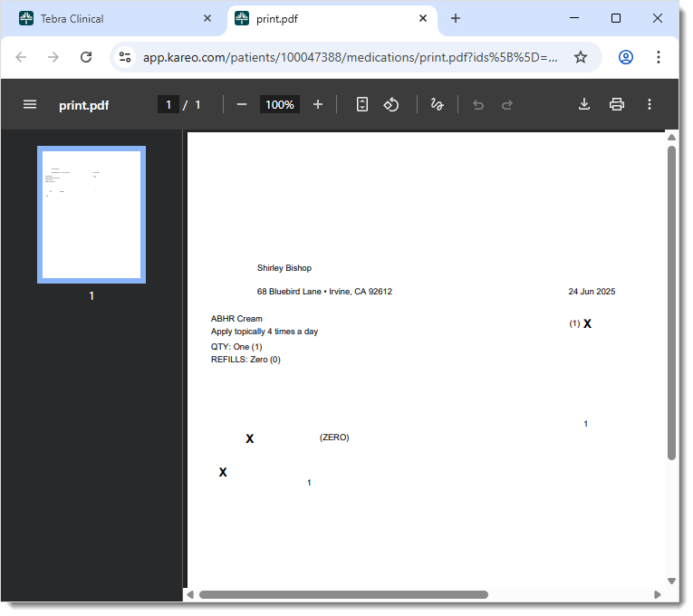
Task: Click the 100% zoom level field
Action: pyautogui.click(x=282, y=105)
